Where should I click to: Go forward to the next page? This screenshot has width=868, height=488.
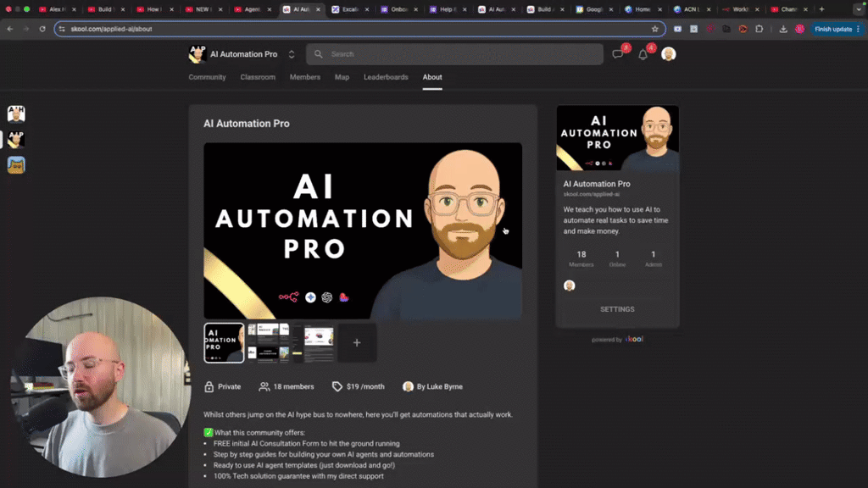[x=25, y=29]
